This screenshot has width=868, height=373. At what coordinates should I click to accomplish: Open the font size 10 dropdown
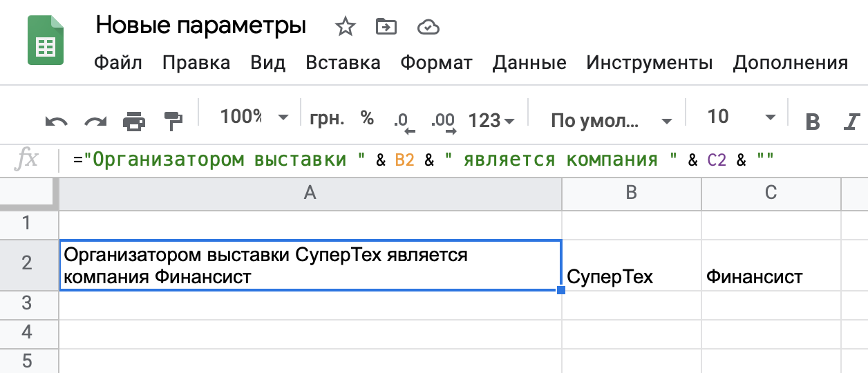pyautogui.click(x=742, y=117)
